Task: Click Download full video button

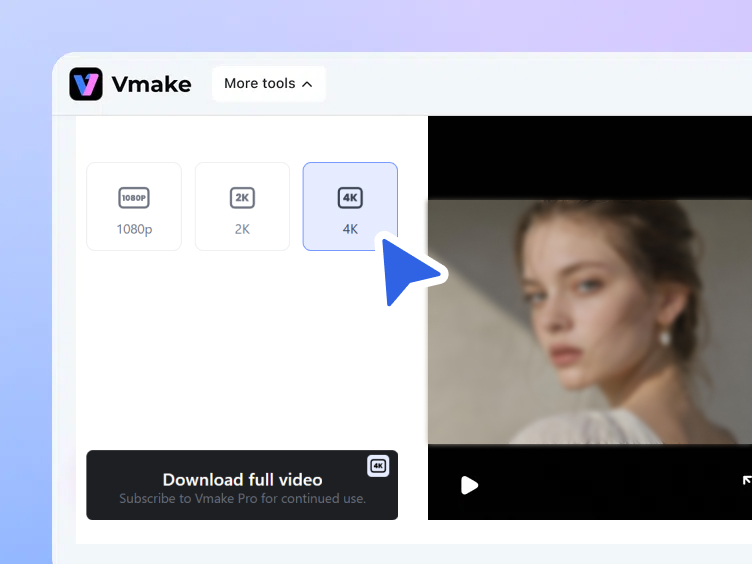Action: click(x=242, y=485)
